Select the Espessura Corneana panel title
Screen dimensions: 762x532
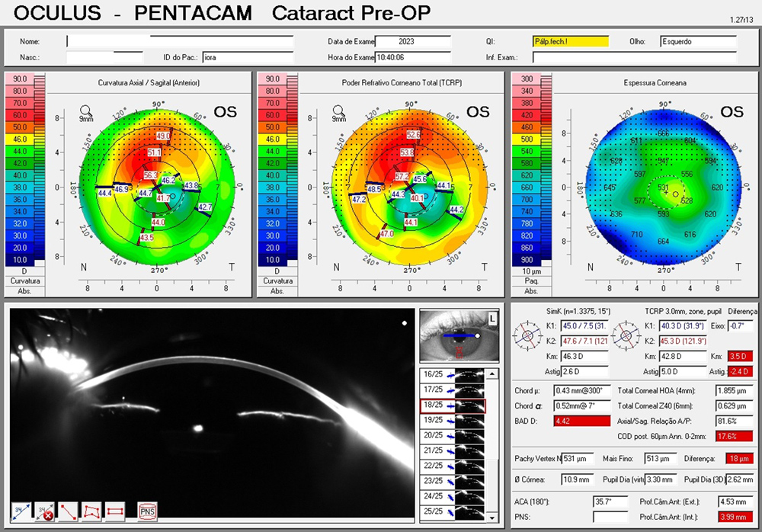click(x=655, y=83)
